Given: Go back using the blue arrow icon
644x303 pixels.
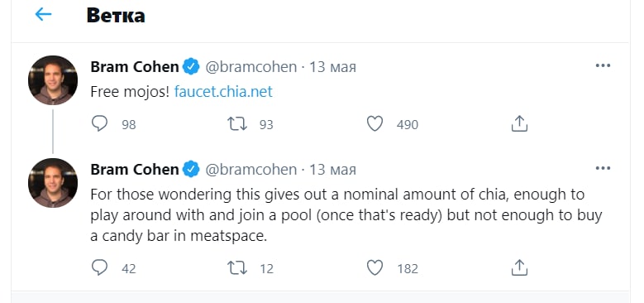Looking at the screenshot, I should coord(43,15).
